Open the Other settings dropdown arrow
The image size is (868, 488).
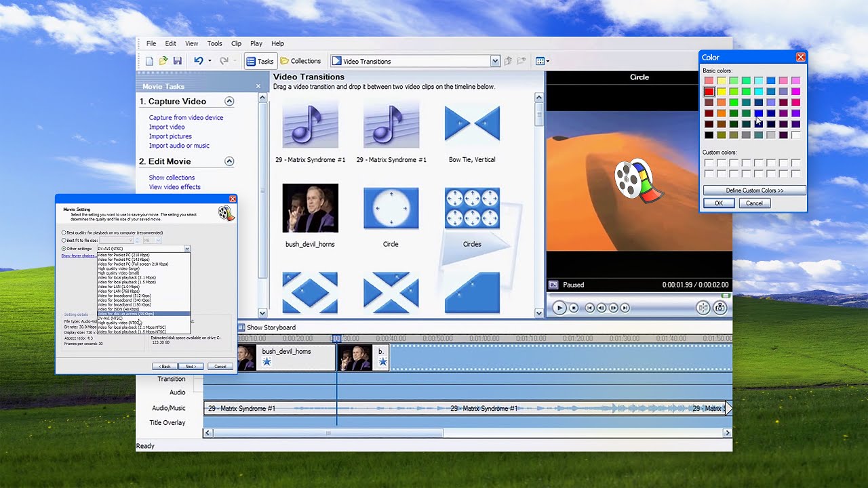point(186,249)
